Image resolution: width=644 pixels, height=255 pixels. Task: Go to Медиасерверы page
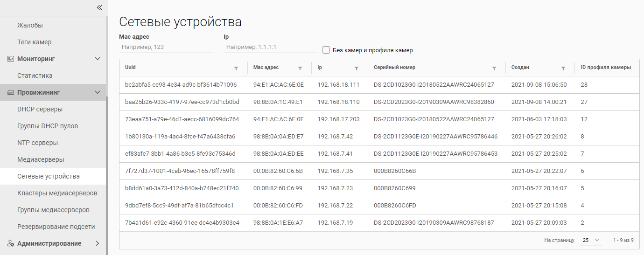pyautogui.click(x=41, y=159)
